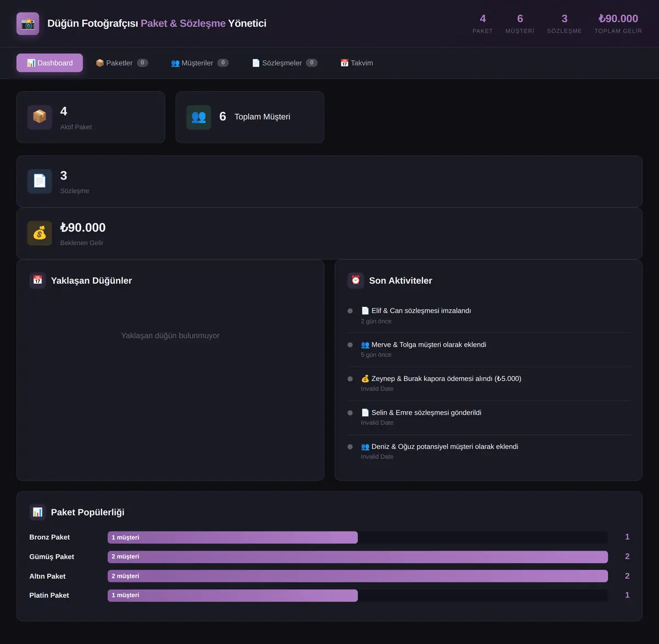Click the app title Düğün Fotoğrafçısı heading
Screen dimensions: 659x644
point(157,24)
